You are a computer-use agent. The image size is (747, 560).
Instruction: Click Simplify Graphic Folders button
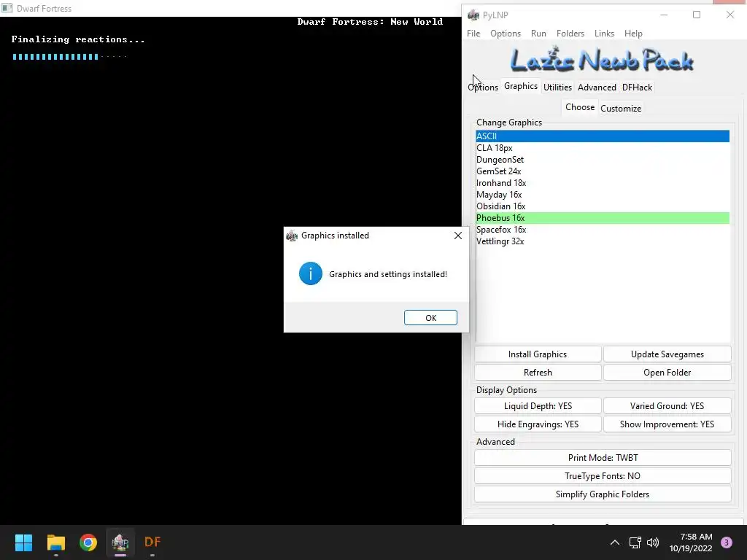pyautogui.click(x=603, y=494)
